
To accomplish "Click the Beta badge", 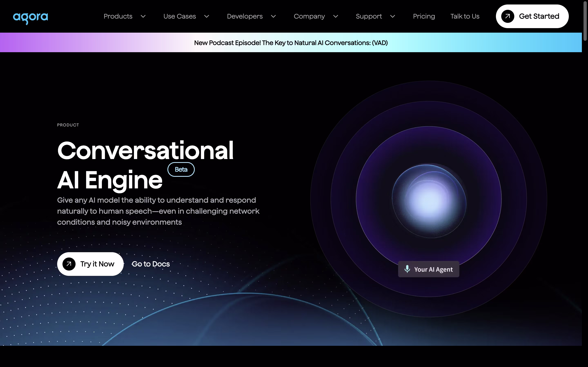I will (181, 169).
